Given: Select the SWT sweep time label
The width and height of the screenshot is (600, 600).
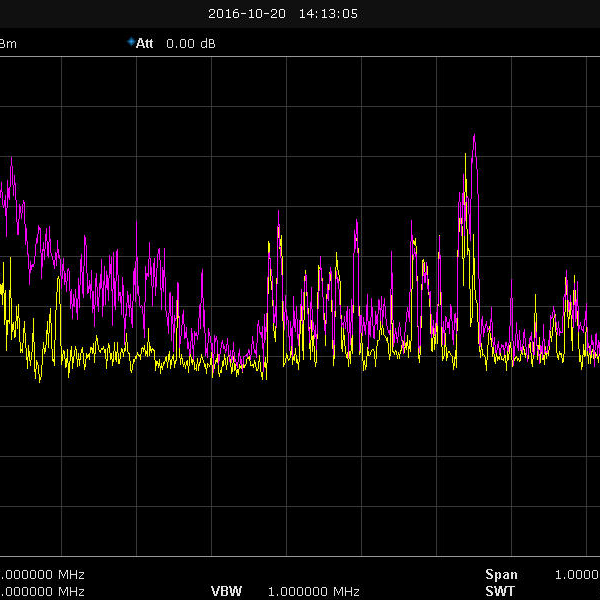Looking at the screenshot, I should (x=499, y=591).
